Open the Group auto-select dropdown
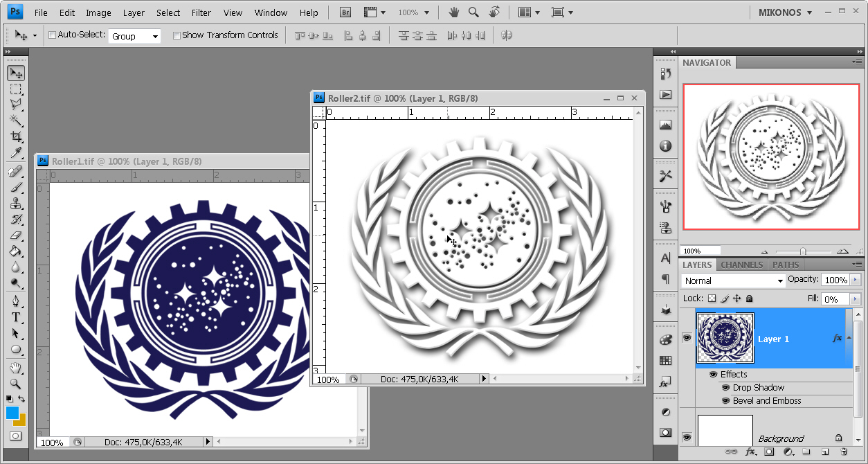Viewport: 868px width, 464px height. pos(134,36)
